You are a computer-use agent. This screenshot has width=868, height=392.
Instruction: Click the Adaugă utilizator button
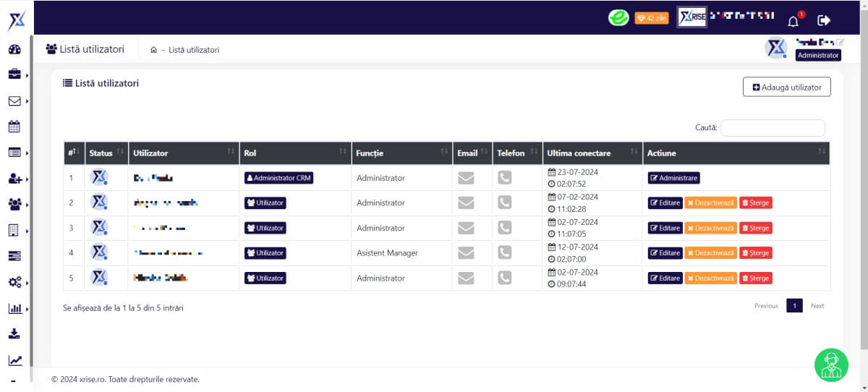point(786,87)
